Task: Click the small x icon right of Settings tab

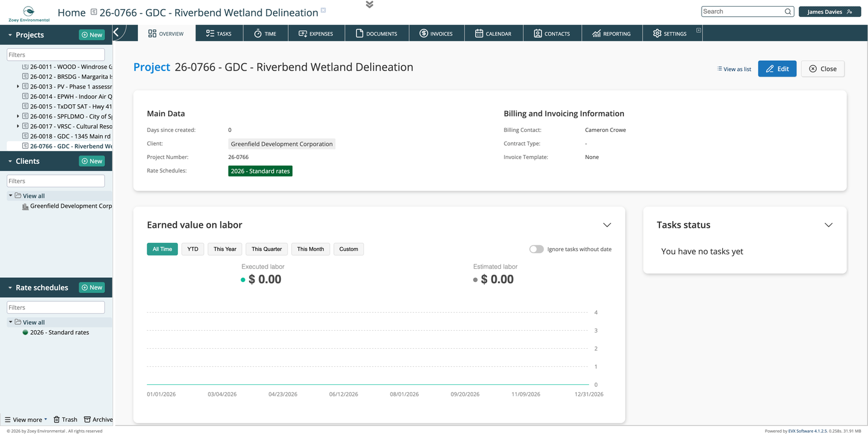Action: click(x=699, y=30)
